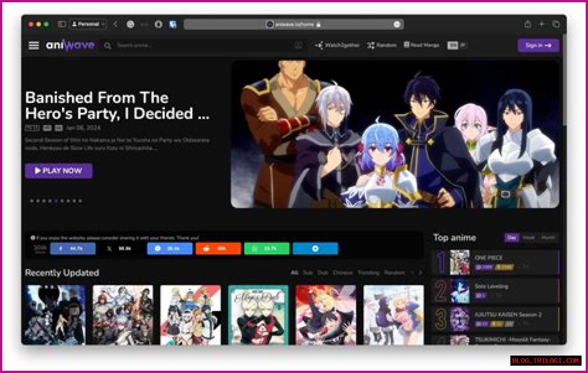588x373 pixels.
Task: Toggle the Safari sidebar
Action: (x=62, y=24)
